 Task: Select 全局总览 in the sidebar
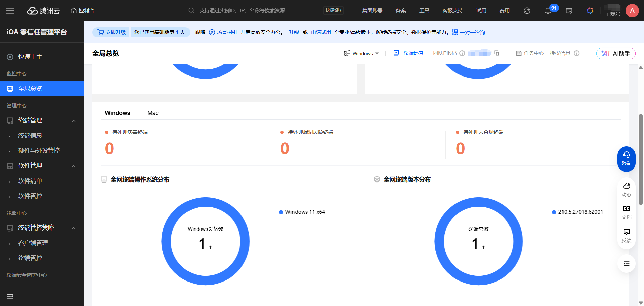(x=42, y=89)
